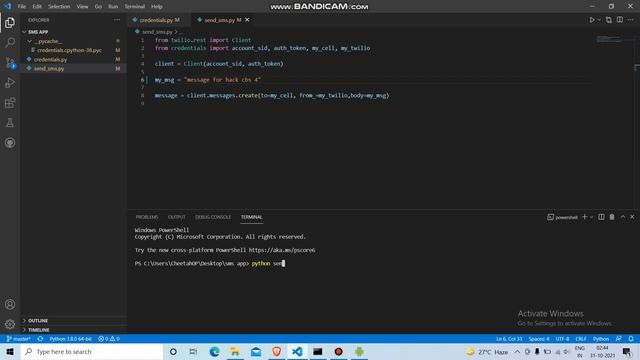
Task: Open changes compare icon in editor toolbar
Action: 609,20
